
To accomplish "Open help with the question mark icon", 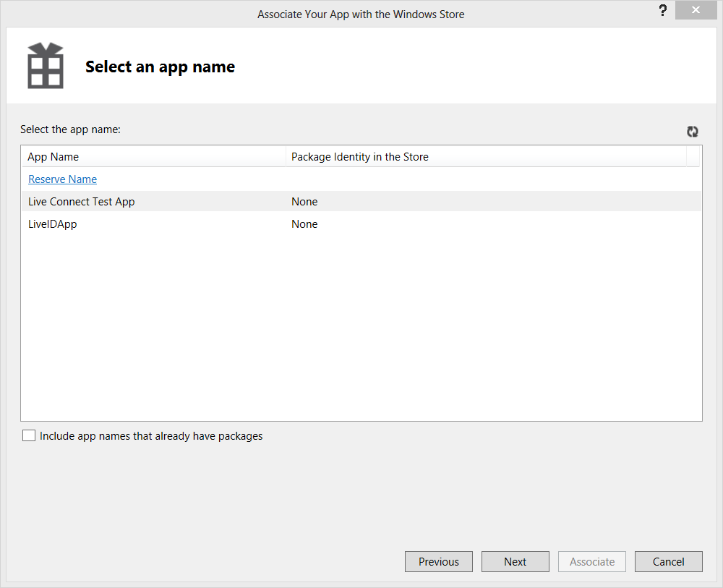I will click(x=662, y=11).
